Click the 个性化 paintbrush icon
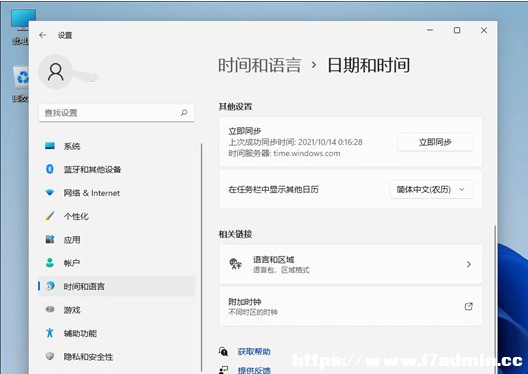Image resolution: width=528 pixels, height=374 pixels. pyautogui.click(x=50, y=216)
